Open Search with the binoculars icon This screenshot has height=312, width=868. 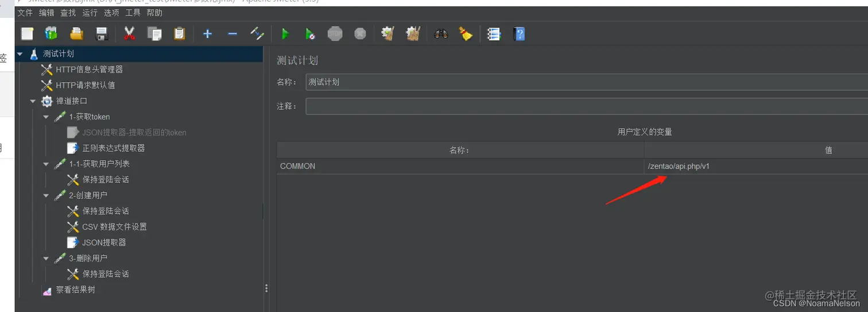pyautogui.click(x=441, y=34)
